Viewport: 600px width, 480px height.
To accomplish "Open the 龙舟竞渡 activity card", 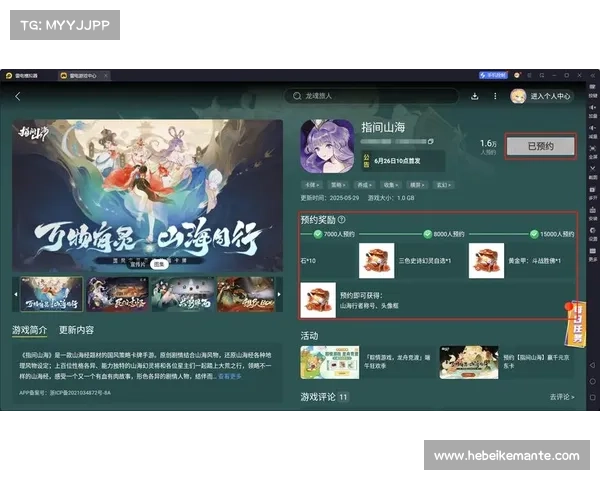I will pos(367,362).
